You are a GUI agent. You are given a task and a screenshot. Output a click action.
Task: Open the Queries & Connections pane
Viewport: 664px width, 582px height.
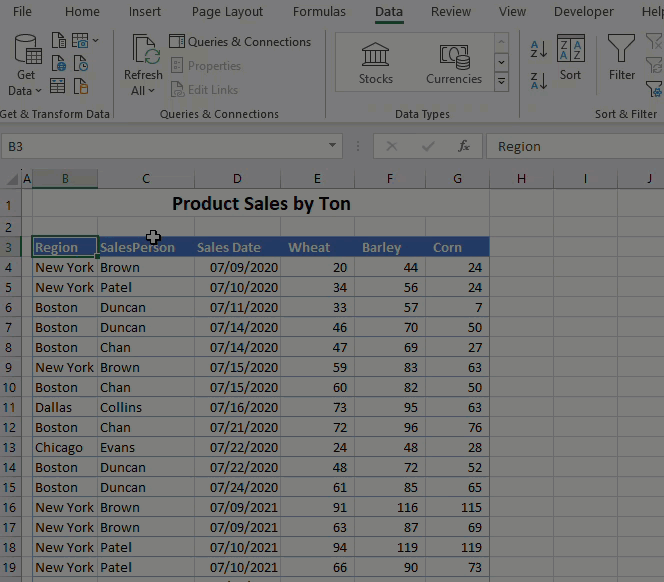(240, 42)
